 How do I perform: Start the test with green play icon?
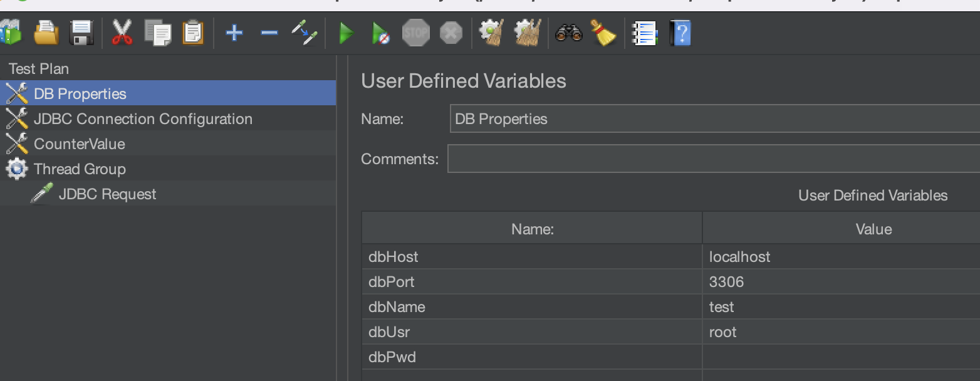pos(345,33)
